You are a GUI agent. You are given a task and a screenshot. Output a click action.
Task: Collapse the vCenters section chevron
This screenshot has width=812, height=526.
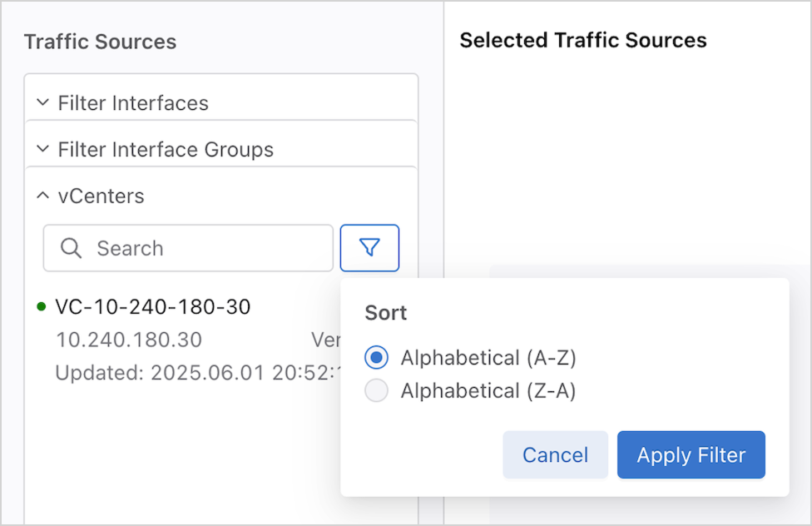[x=43, y=196]
